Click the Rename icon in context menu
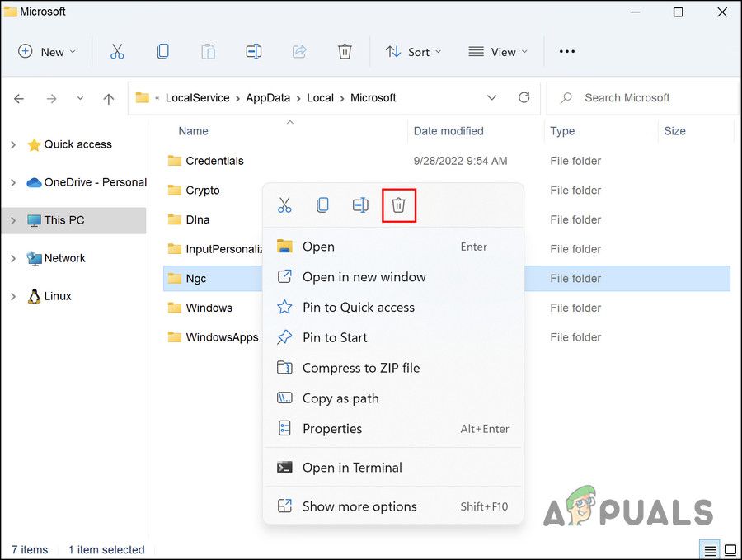The image size is (742, 560). pos(360,205)
